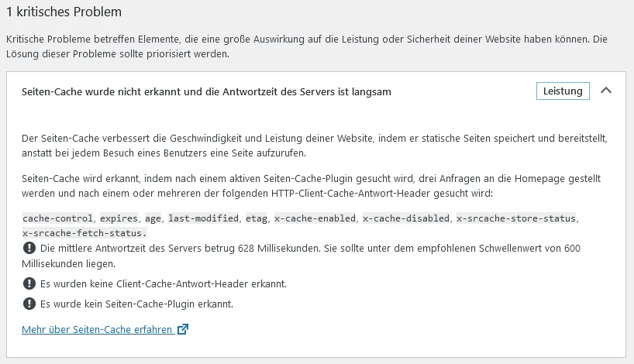The image size is (634, 364).
Task: Click the x-cache-enabled header code
Action: 315,218
